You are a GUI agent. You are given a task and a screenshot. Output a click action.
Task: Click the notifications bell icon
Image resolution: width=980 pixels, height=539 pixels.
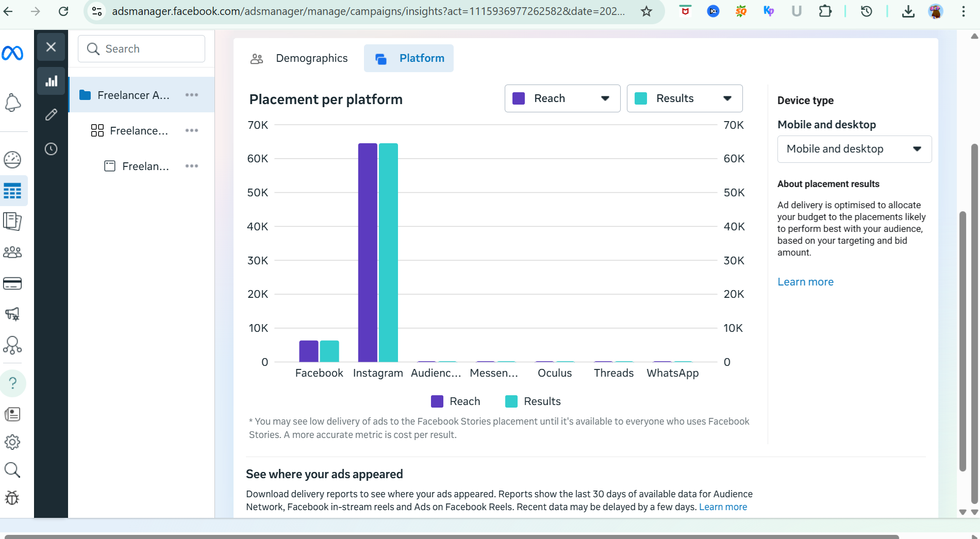pyautogui.click(x=12, y=103)
